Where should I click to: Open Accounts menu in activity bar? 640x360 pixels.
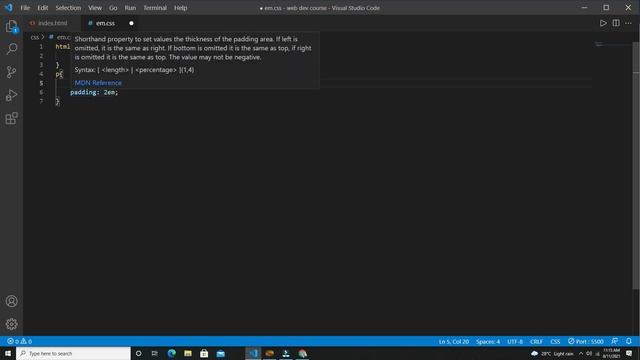coord(11,301)
